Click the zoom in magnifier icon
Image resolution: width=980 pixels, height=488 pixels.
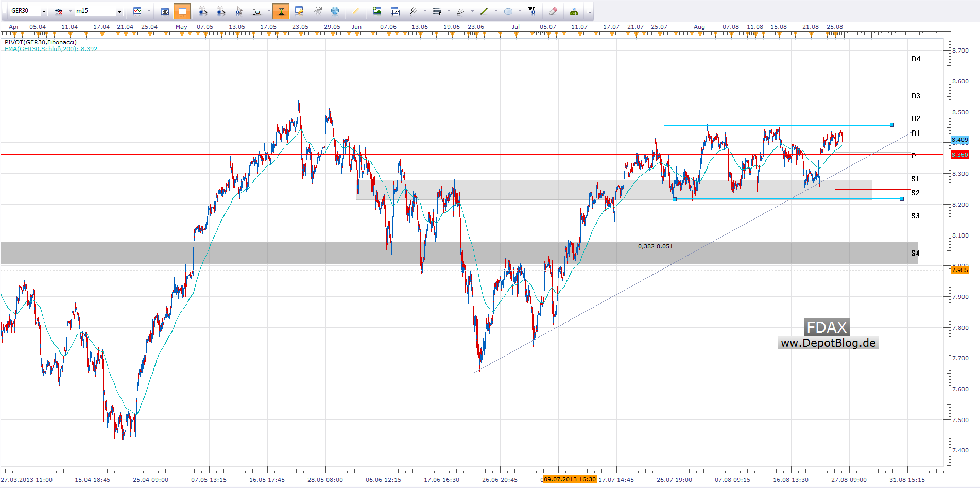tap(203, 11)
